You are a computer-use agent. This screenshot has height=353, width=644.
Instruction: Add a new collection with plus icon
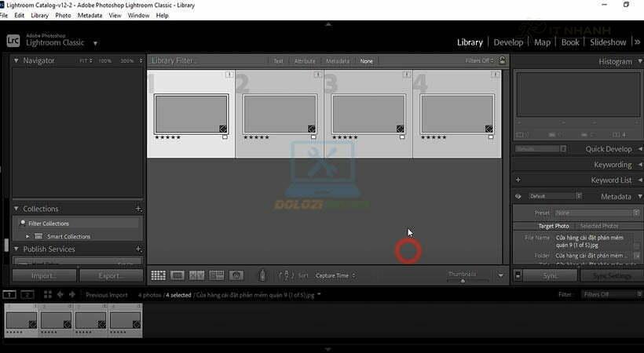[x=138, y=209]
